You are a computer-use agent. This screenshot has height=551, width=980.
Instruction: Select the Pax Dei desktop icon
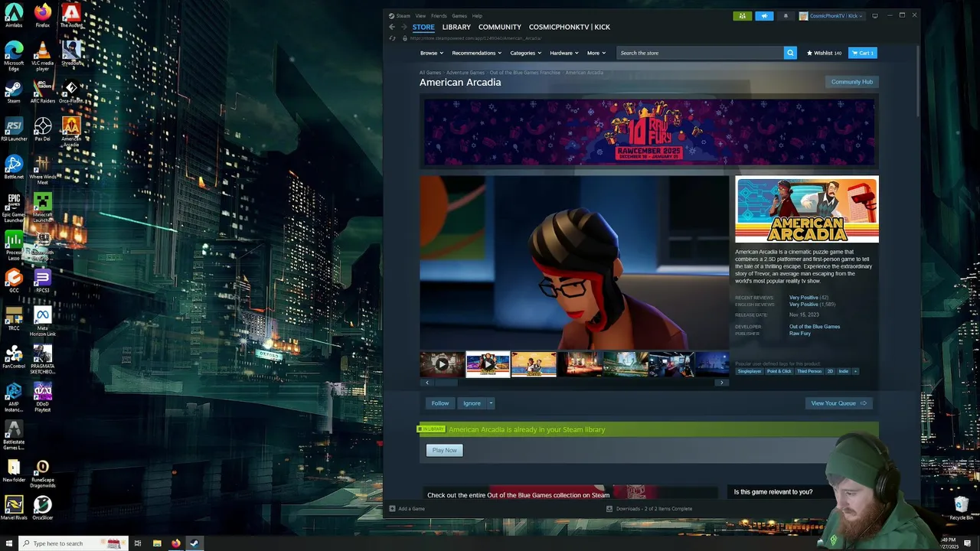pyautogui.click(x=43, y=129)
